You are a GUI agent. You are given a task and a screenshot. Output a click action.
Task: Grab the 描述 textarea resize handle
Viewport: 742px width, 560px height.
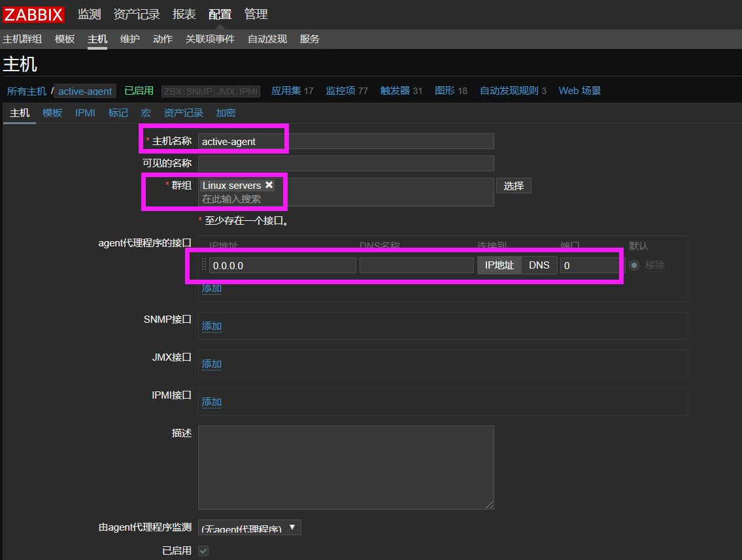(490, 505)
